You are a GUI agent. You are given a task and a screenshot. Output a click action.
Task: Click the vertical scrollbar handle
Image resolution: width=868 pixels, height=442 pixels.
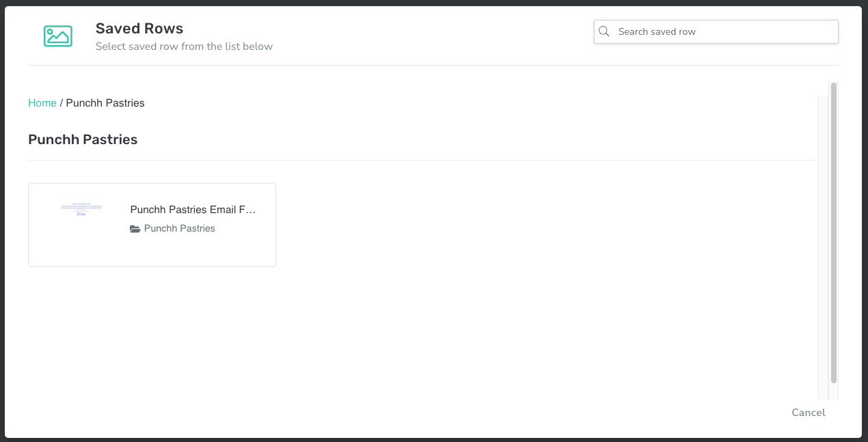point(834,232)
